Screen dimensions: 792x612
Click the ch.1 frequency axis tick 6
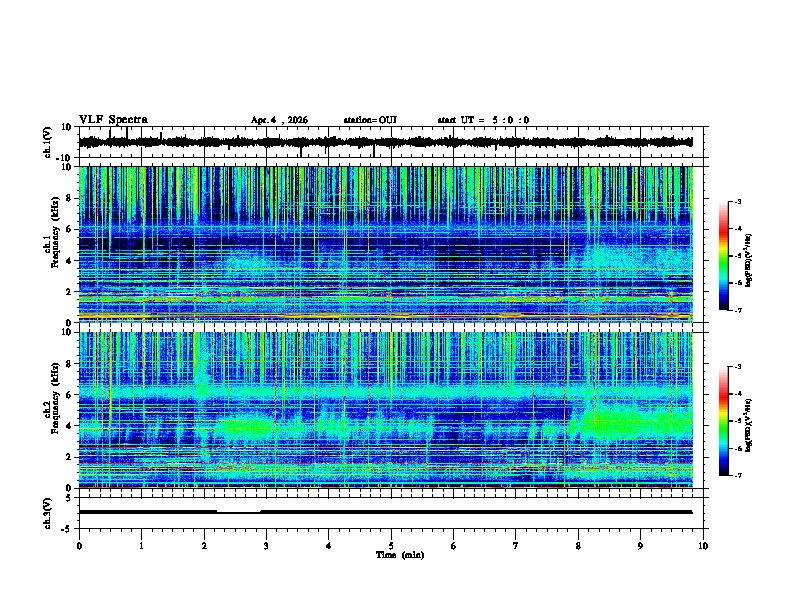point(69,229)
